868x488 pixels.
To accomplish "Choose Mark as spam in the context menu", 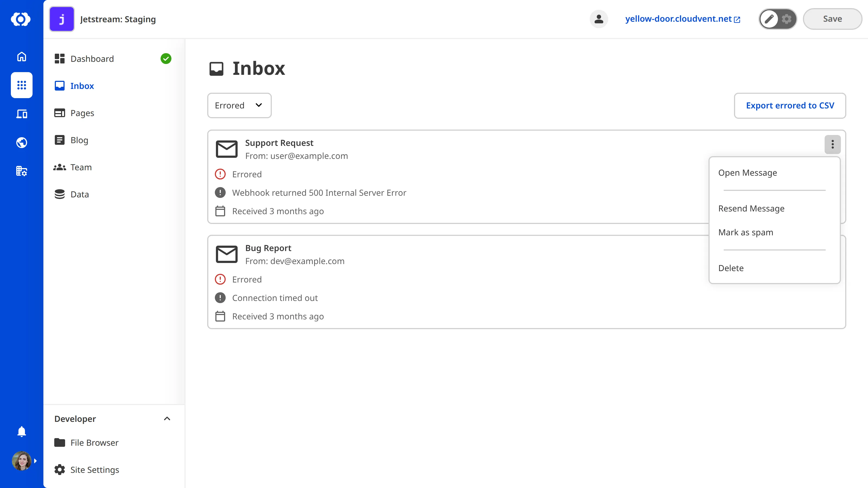I will point(746,232).
